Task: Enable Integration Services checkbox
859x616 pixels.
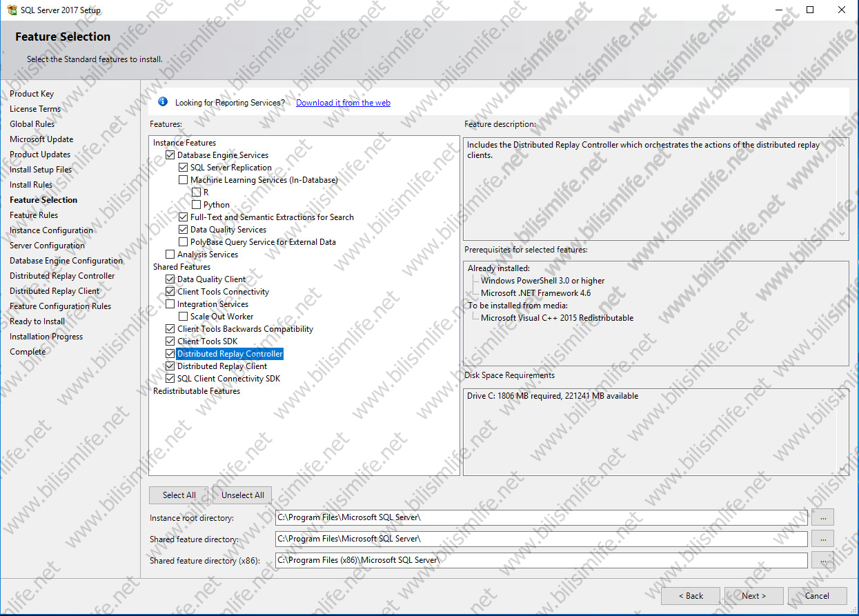Action: click(x=170, y=304)
